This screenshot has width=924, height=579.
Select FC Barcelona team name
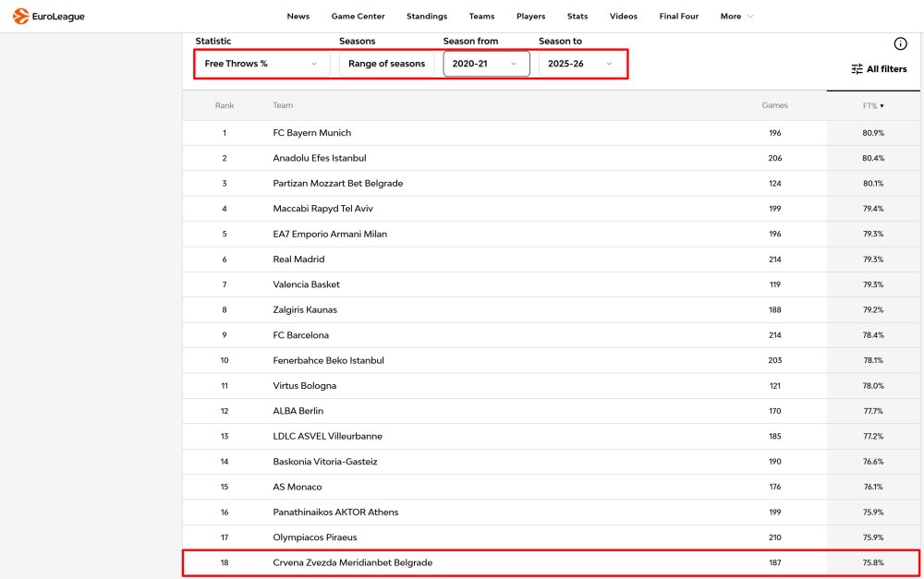coord(300,335)
